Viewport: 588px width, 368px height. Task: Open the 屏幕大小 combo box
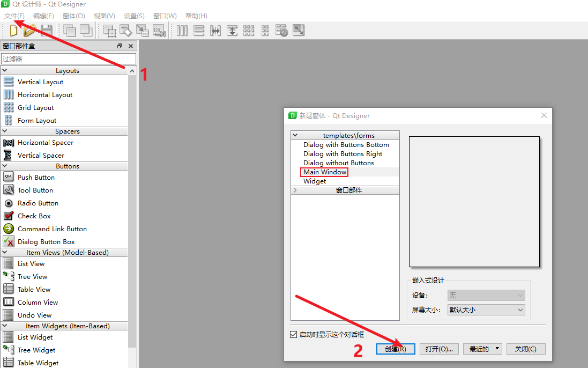click(x=486, y=310)
